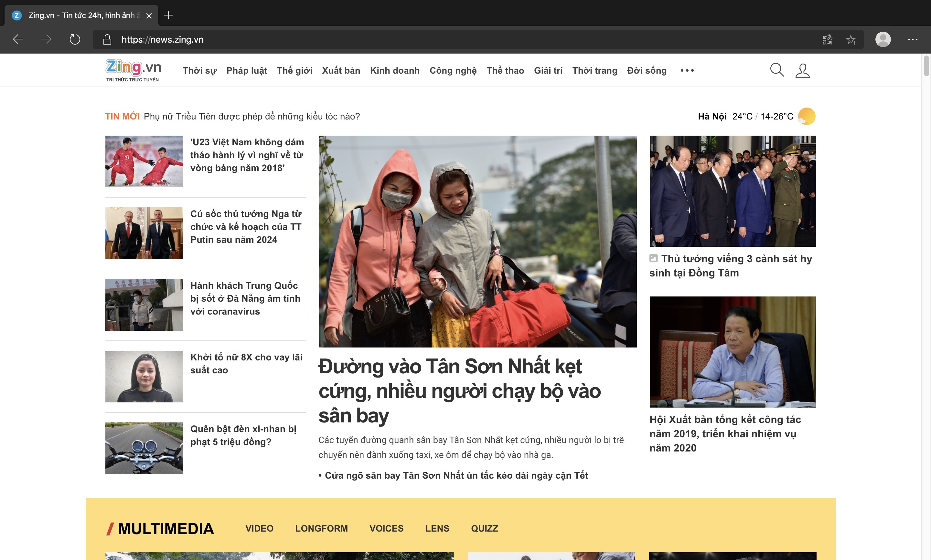Click the back navigation arrow
Screen dimensions: 931x560
(17, 39)
